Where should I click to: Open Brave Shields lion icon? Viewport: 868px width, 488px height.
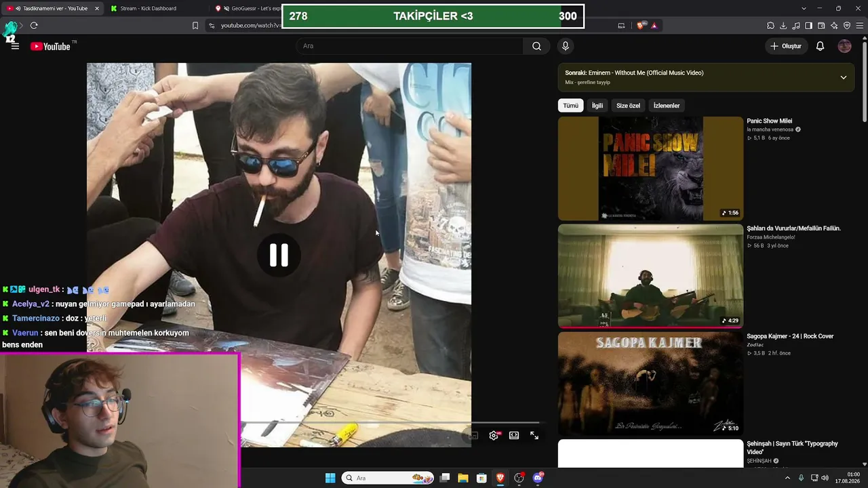tap(640, 26)
